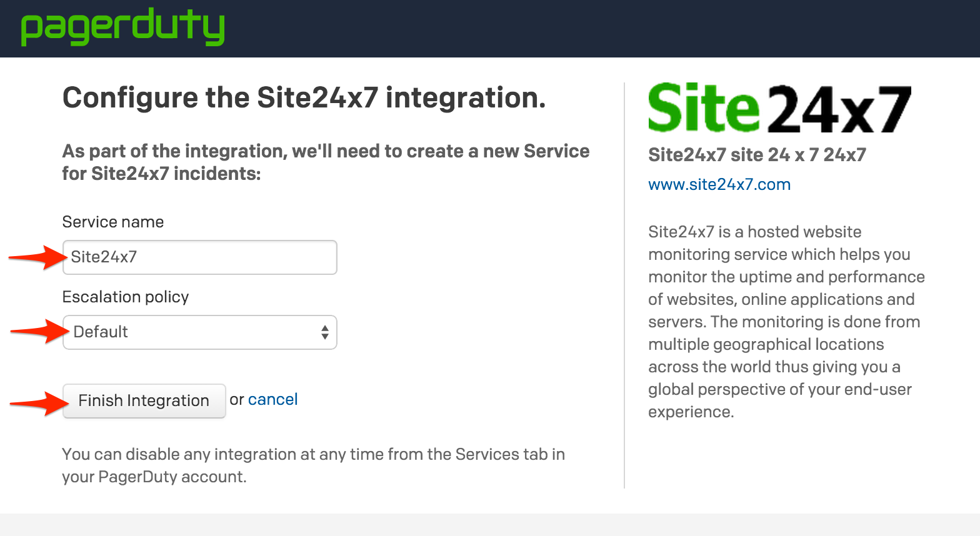This screenshot has width=980, height=536.
Task: Click the gray footer strip at page bottom
Action: (x=490, y=525)
